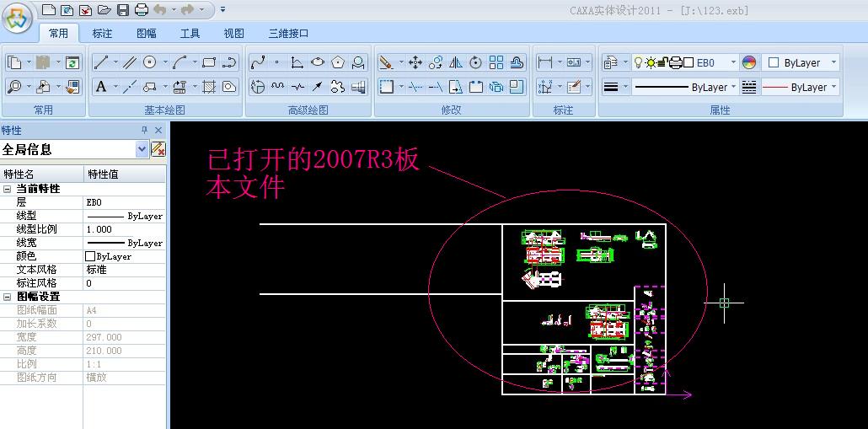
Task: Click the Array tool
Action: pos(496,62)
